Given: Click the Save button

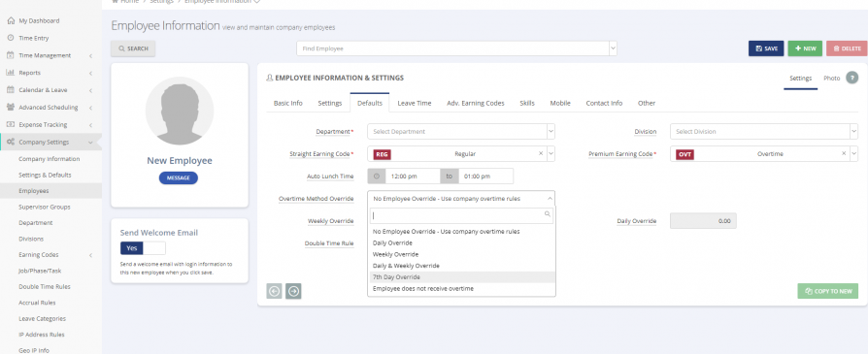Looking at the screenshot, I should pos(766,48).
